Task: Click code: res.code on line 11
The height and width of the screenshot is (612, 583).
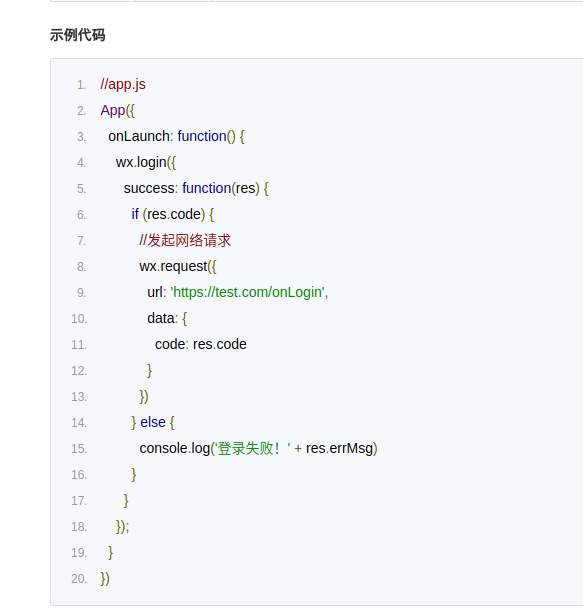Action: pos(201,344)
